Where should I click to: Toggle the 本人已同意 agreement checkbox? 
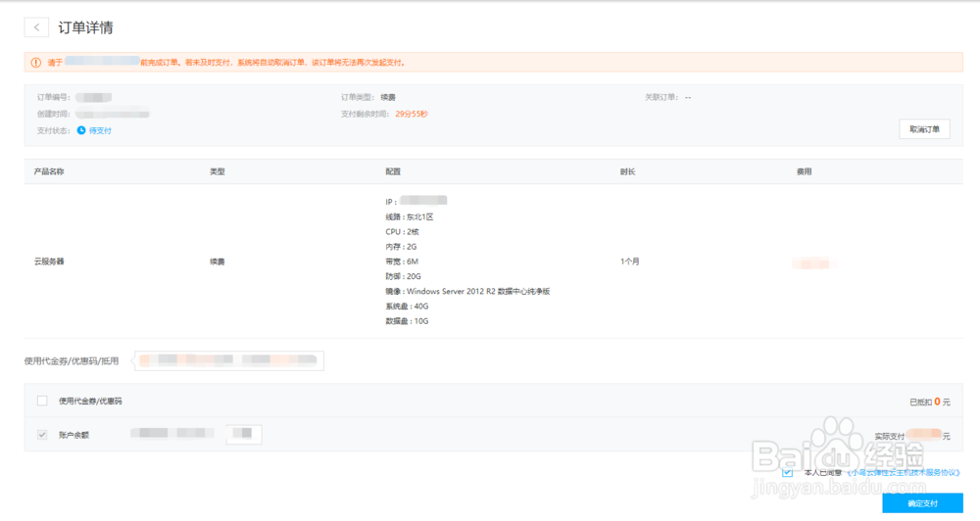(788, 472)
